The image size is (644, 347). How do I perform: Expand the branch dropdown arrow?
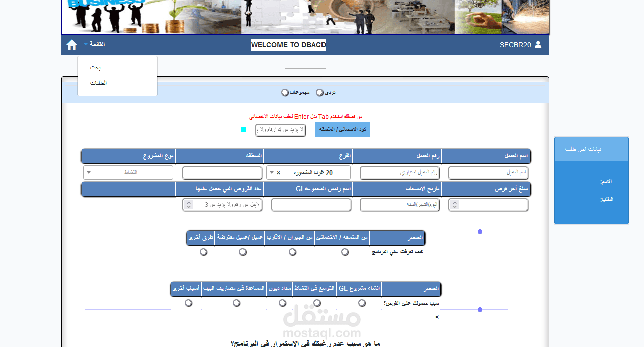272,173
